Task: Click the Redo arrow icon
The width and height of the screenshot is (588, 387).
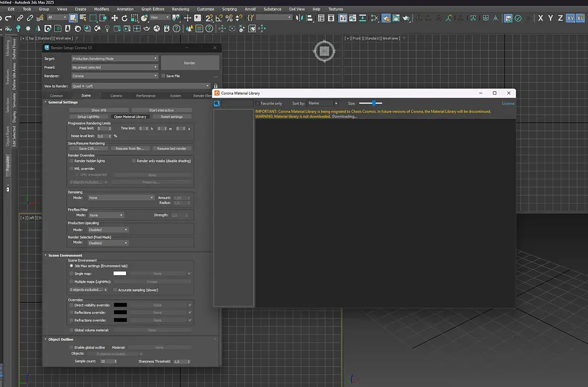Action: click(x=8, y=18)
